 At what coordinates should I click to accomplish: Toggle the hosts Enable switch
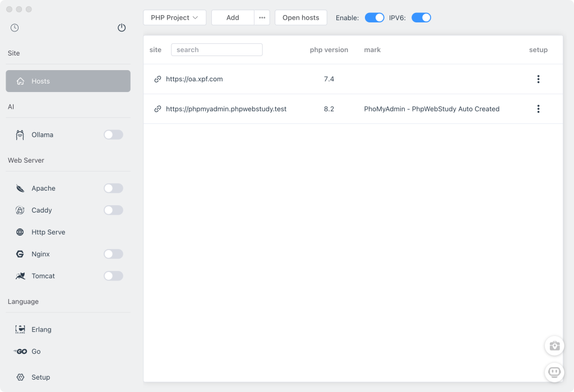(374, 17)
